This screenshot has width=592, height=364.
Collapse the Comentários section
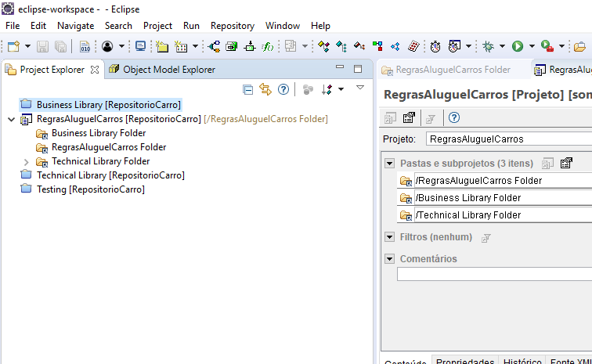(x=390, y=258)
